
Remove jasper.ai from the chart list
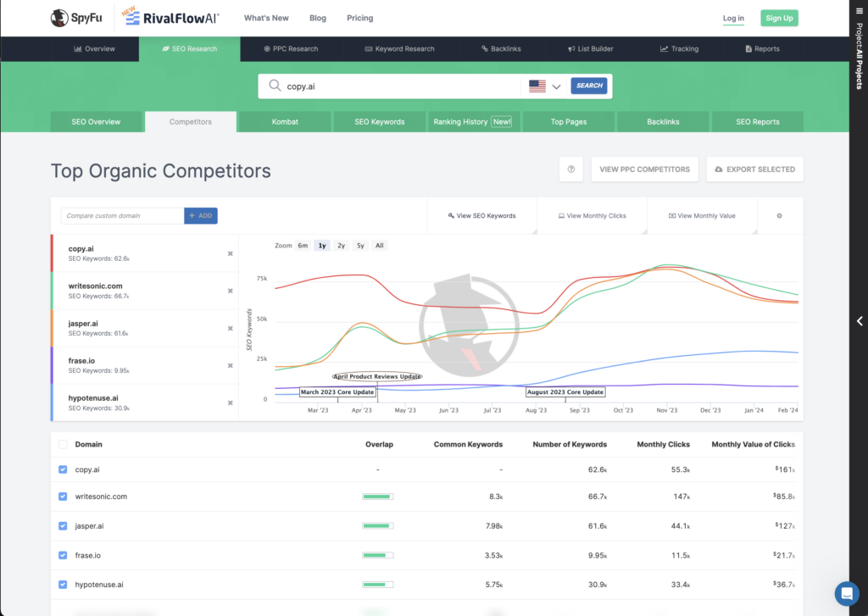(x=231, y=328)
